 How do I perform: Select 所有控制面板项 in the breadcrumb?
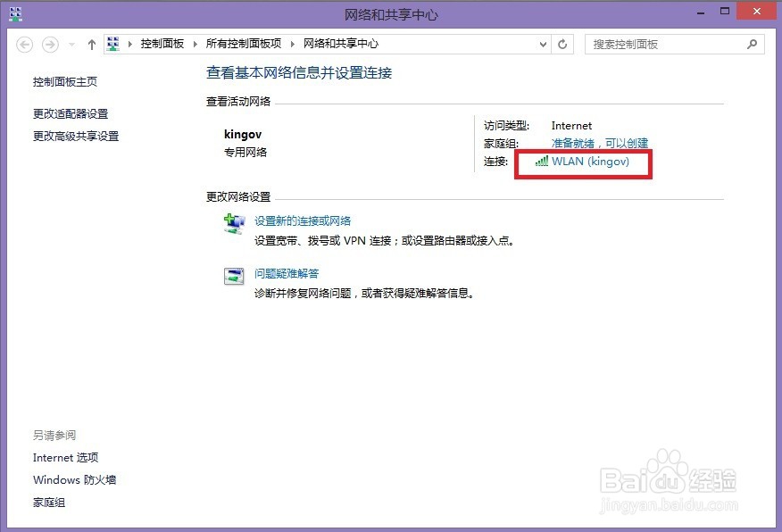coord(245,43)
